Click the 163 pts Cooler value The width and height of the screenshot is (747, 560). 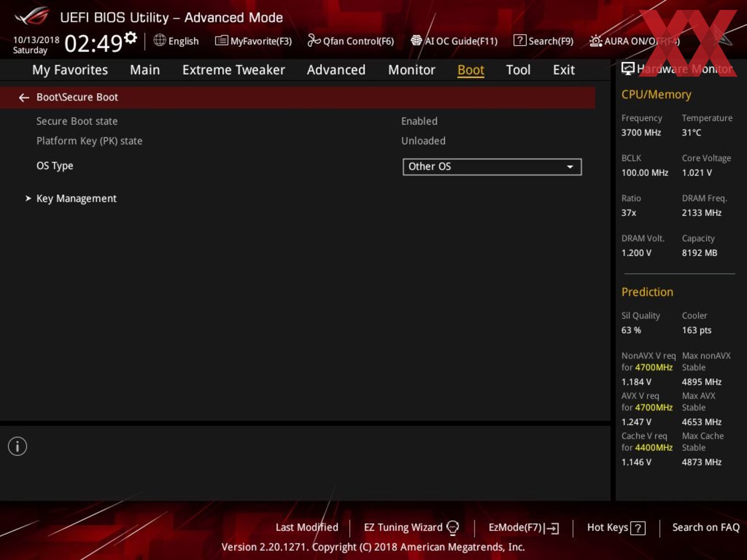pyautogui.click(x=696, y=331)
